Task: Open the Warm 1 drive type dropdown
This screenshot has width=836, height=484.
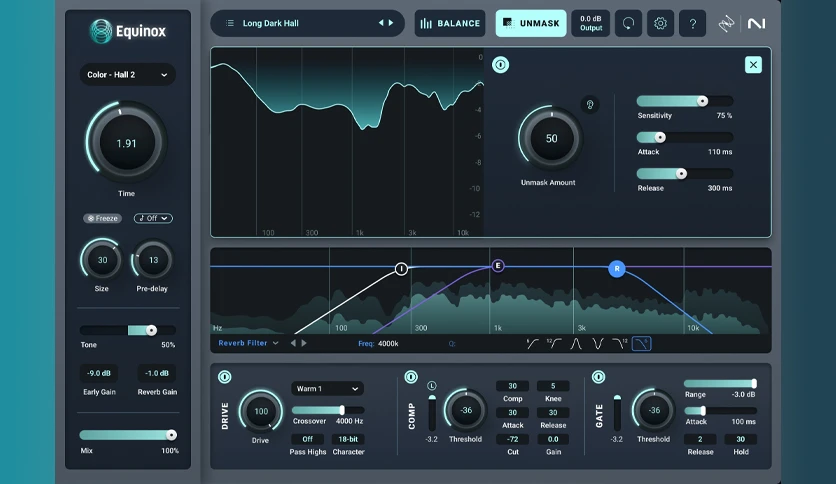Action: [327, 389]
